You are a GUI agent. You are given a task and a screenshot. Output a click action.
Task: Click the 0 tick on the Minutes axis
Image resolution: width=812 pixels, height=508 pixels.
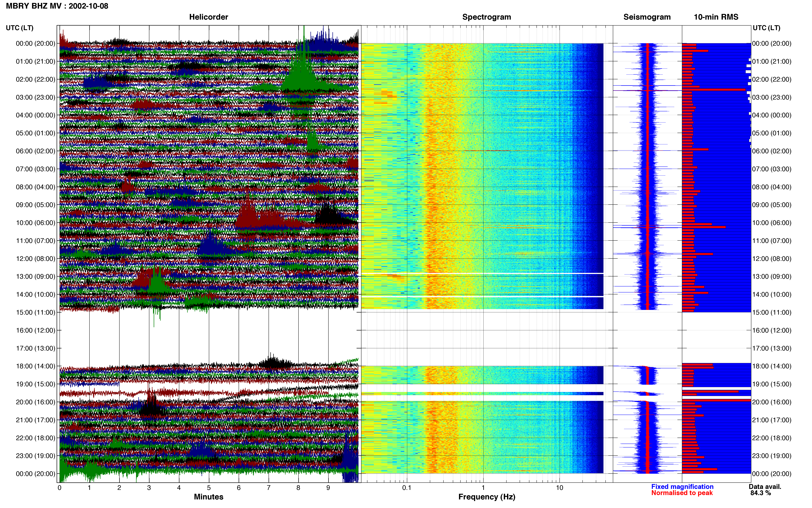pyautogui.click(x=59, y=488)
